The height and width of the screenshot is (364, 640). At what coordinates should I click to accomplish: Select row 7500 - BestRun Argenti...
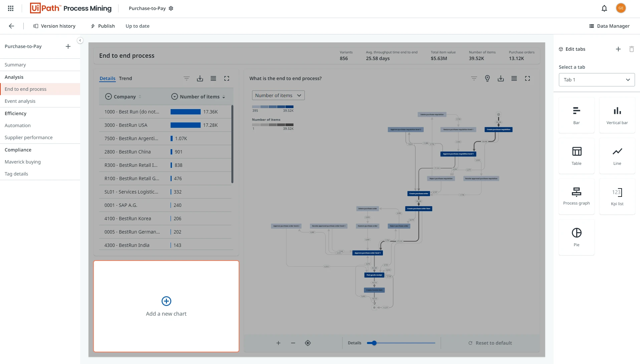point(165,138)
